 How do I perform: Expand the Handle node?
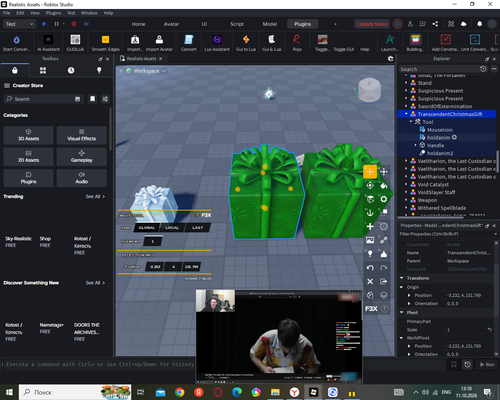click(415, 145)
